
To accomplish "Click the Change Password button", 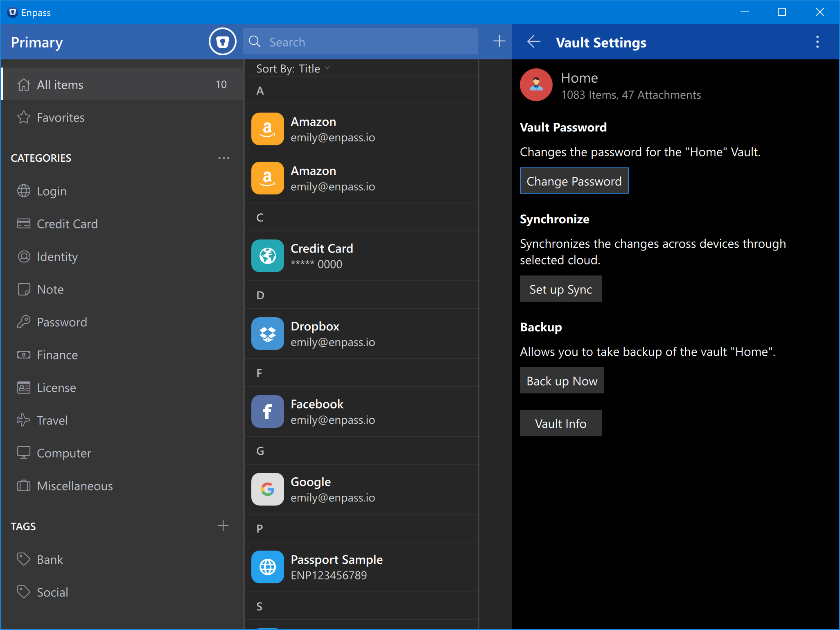I will [x=574, y=181].
